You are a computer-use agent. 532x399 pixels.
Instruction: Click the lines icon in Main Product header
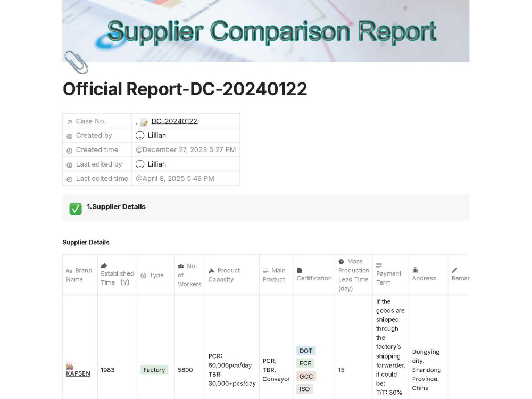coord(265,271)
